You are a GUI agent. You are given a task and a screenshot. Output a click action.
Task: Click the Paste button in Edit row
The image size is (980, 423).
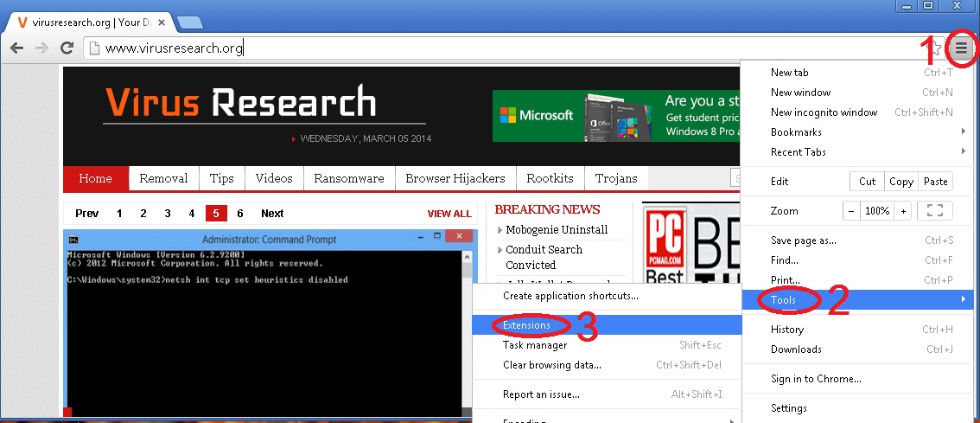[935, 182]
